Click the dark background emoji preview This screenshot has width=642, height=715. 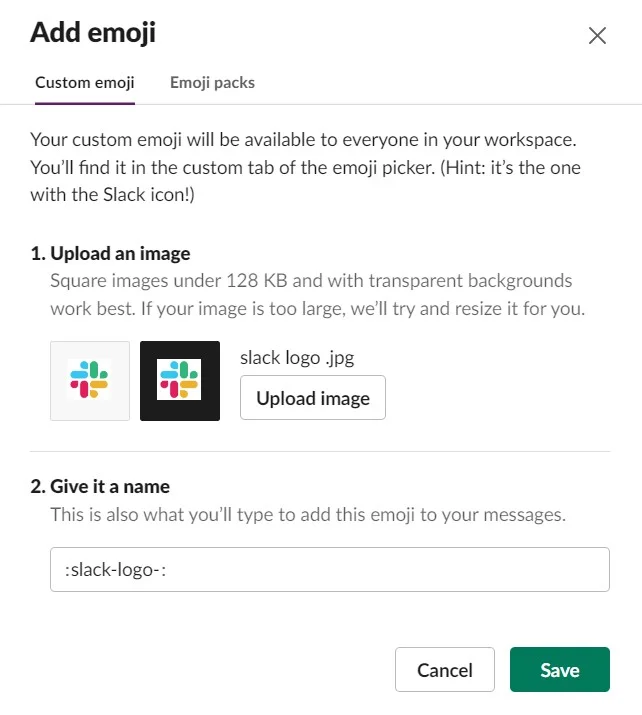(x=180, y=381)
